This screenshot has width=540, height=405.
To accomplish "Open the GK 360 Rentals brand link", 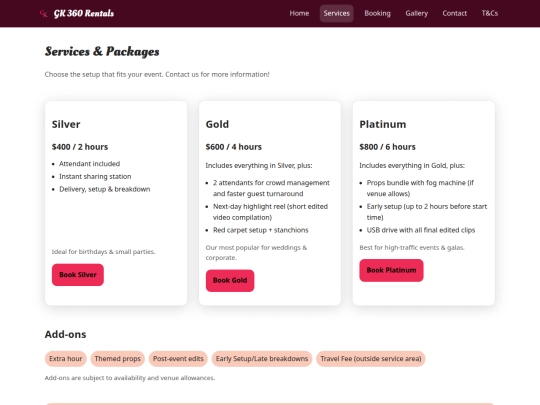I will [x=77, y=13].
